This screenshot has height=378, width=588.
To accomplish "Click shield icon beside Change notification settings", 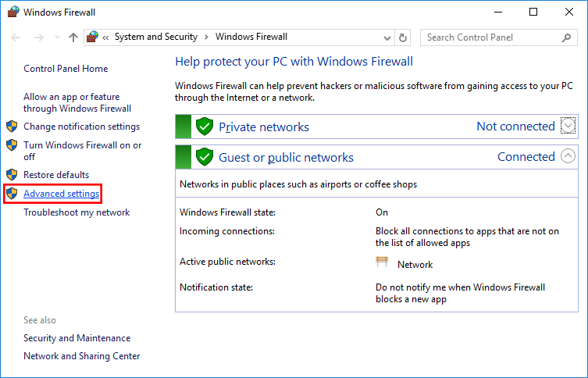I will pyautogui.click(x=12, y=127).
